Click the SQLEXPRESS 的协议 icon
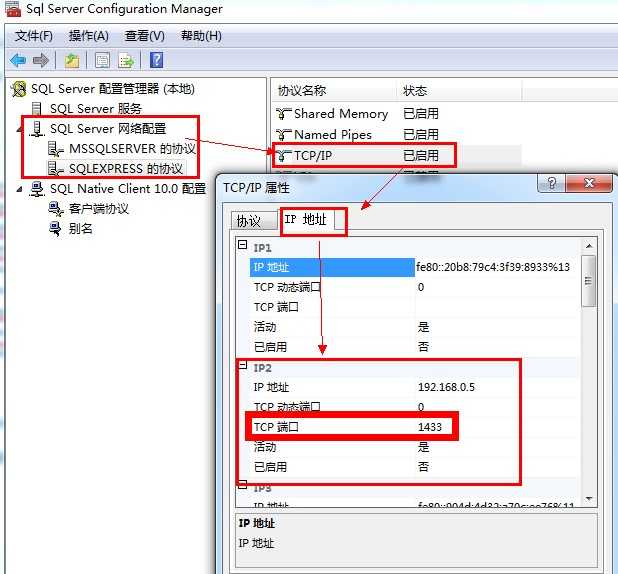The image size is (618, 574). [x=56, y=169]
